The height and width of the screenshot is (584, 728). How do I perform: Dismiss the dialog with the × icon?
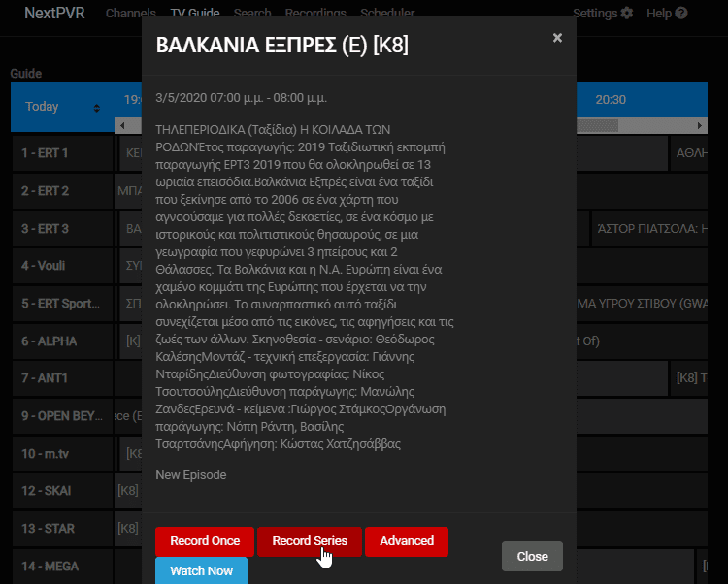point(557,38)
